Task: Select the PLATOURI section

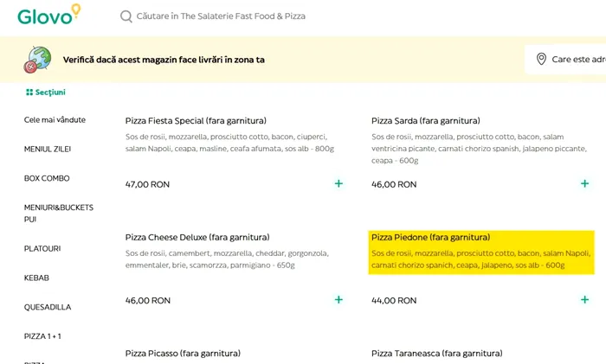Action: pos(42,249)
